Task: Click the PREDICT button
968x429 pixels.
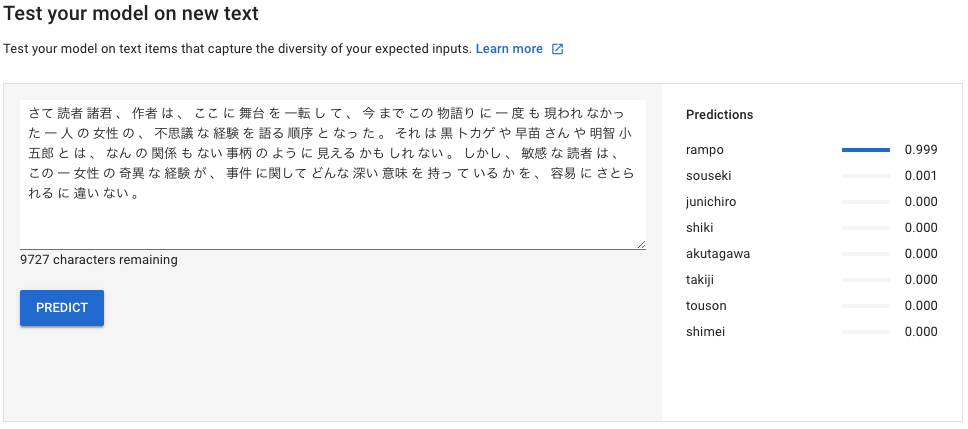Action: pos(62,308)
